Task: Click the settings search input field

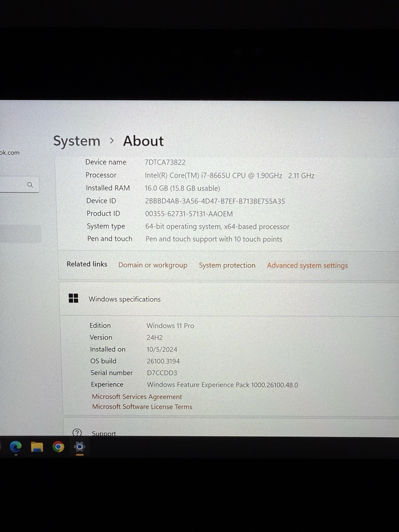Action: click(19, 185)
